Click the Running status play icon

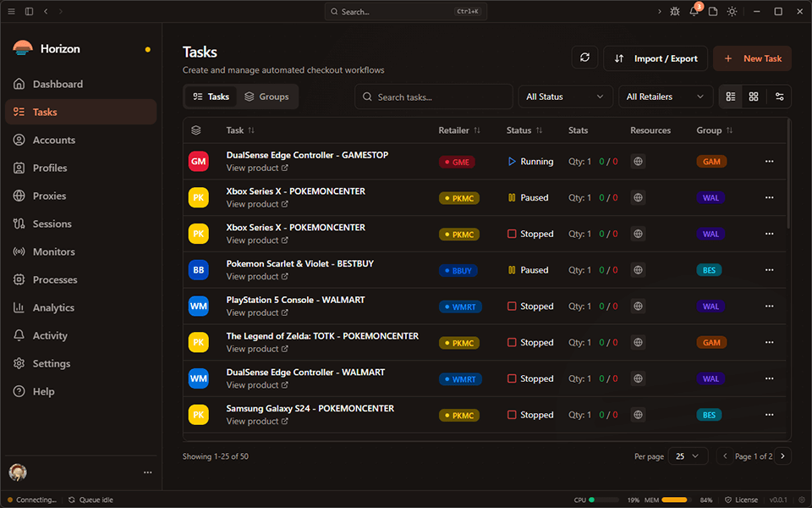pyautogui.click(x=512, y=161)
